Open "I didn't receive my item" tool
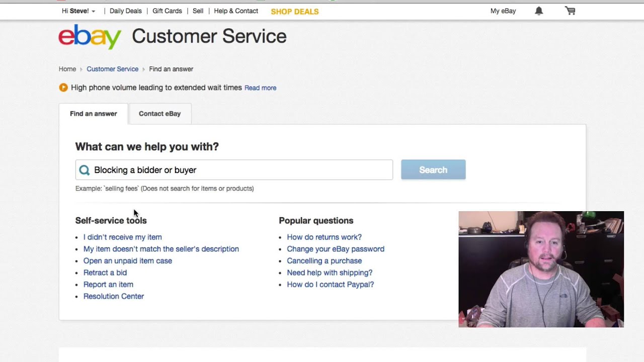Viewport: 644px width, 362px height. click(123, 237)
